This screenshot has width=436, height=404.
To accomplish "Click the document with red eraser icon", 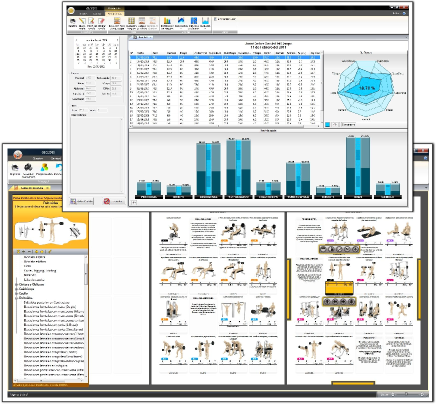I will point(101,21).
